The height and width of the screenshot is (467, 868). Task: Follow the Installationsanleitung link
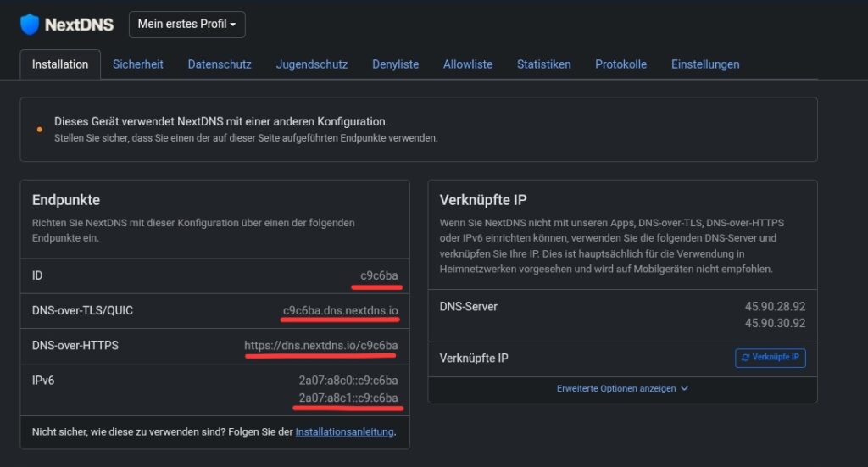[x=344, y=431]
